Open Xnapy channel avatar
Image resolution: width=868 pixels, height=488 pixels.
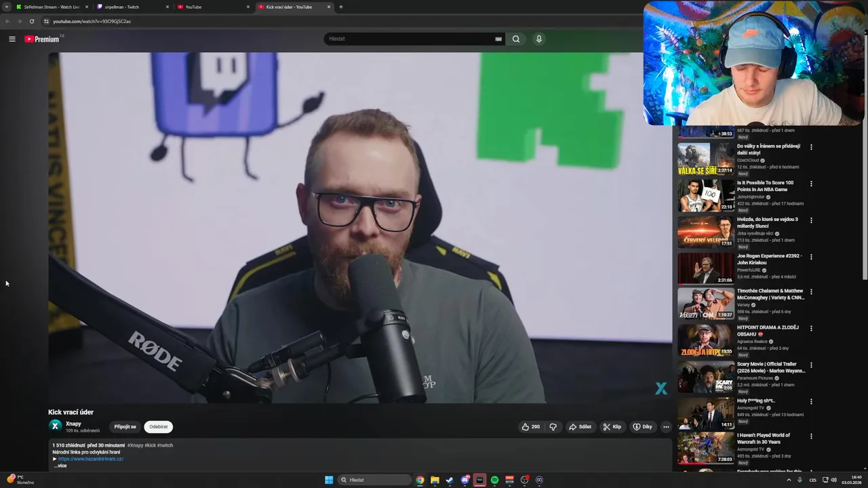coord(55,426)
